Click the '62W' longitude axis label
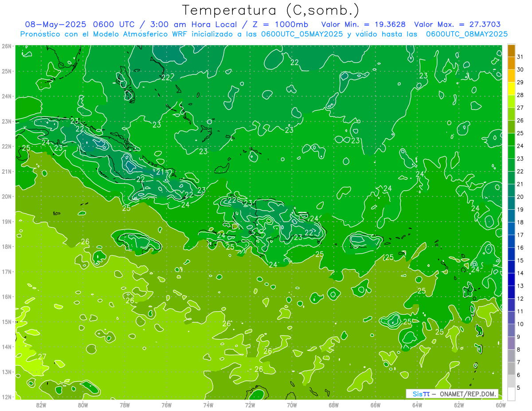532x411 pixels. click(459, 405)
